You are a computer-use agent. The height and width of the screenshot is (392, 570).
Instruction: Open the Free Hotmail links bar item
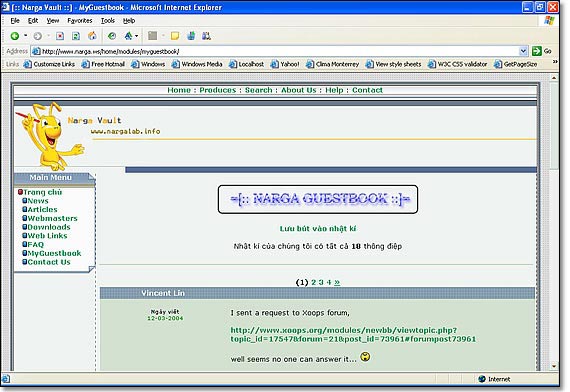click(103, 64)
